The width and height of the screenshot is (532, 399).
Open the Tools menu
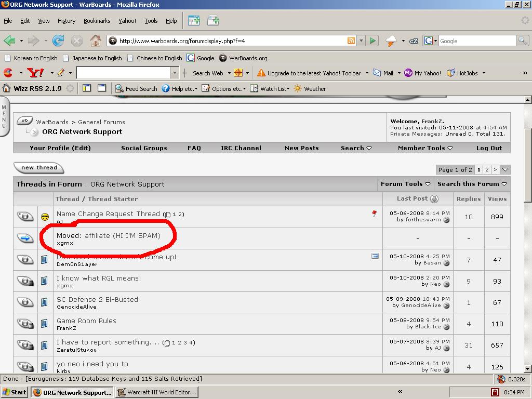(x=151, y=21)
